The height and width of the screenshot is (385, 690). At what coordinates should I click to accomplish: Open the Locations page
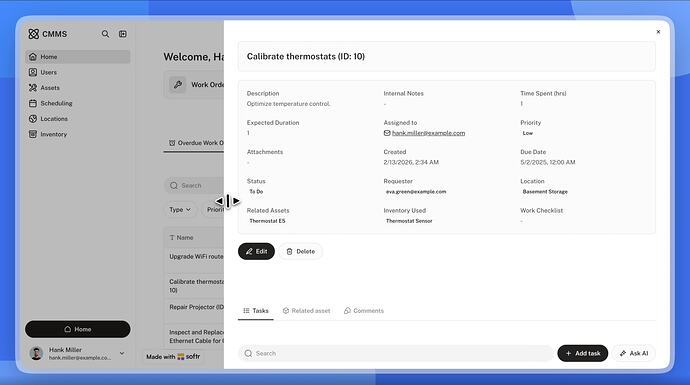[77, 119]
